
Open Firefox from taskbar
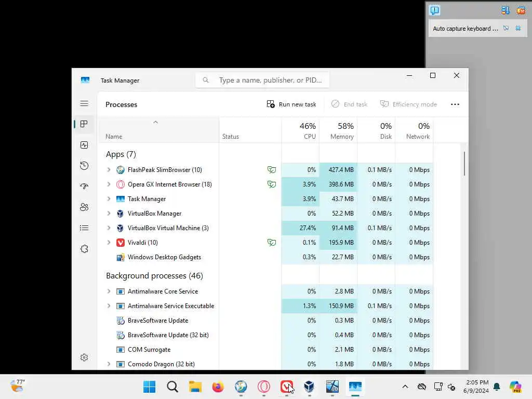point(218,387)
